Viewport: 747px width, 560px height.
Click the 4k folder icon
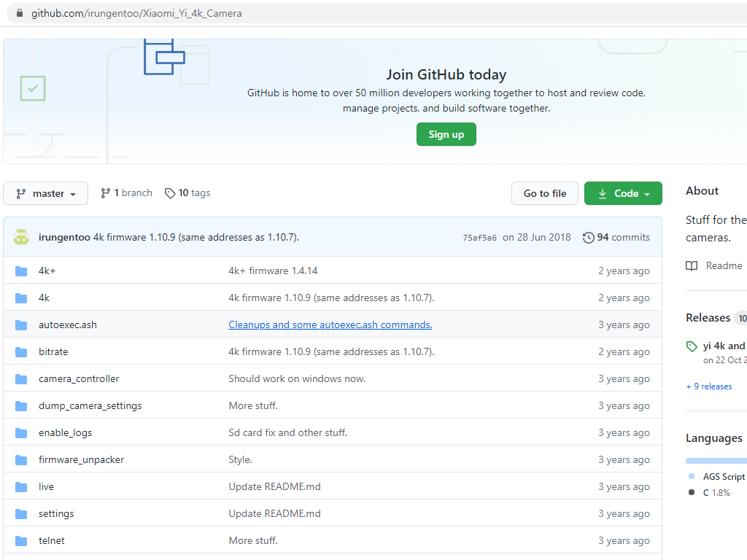tap(21, 298)
